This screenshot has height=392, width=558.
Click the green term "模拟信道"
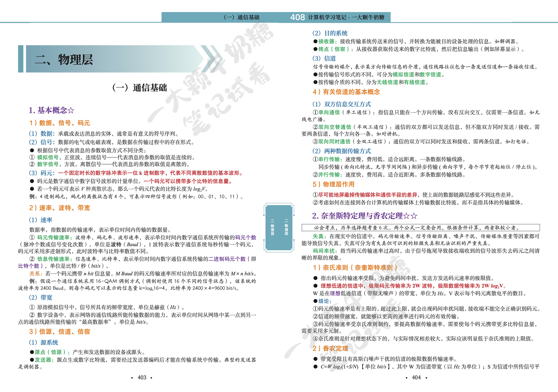tap(403, 75)
